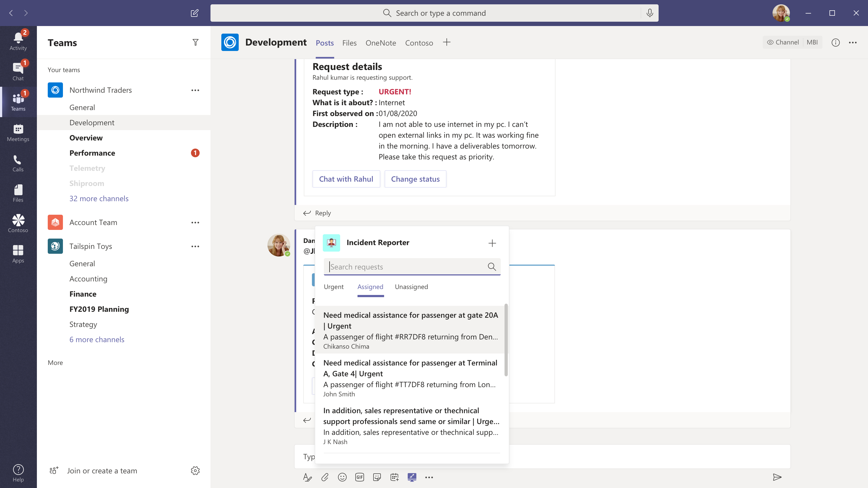Select the Urgent tab in Incident Reporter
868x488 pixels.
pyautogui.click(x=333, y=287)
